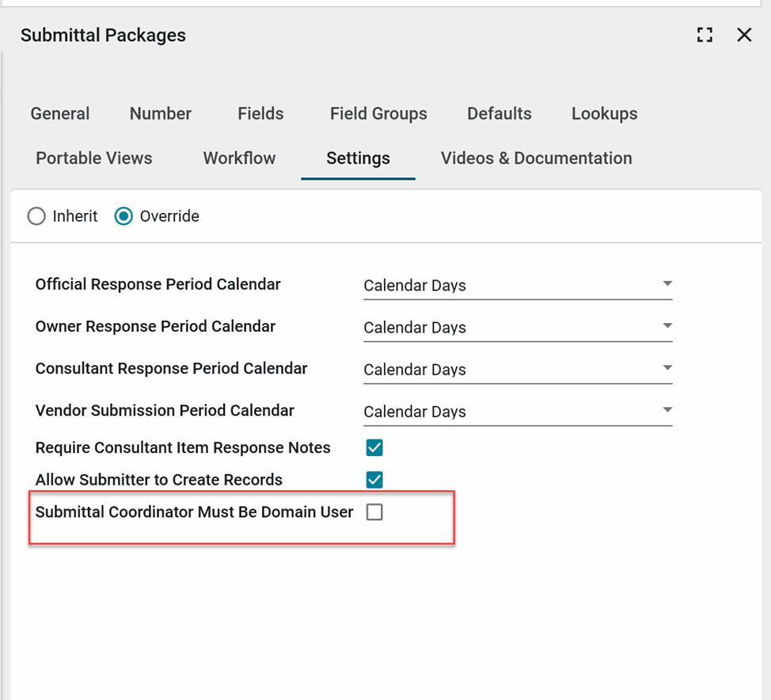Select the Inherit radio option
The image size is (771, 700).
pyautogui.click(x=36, y=216)
